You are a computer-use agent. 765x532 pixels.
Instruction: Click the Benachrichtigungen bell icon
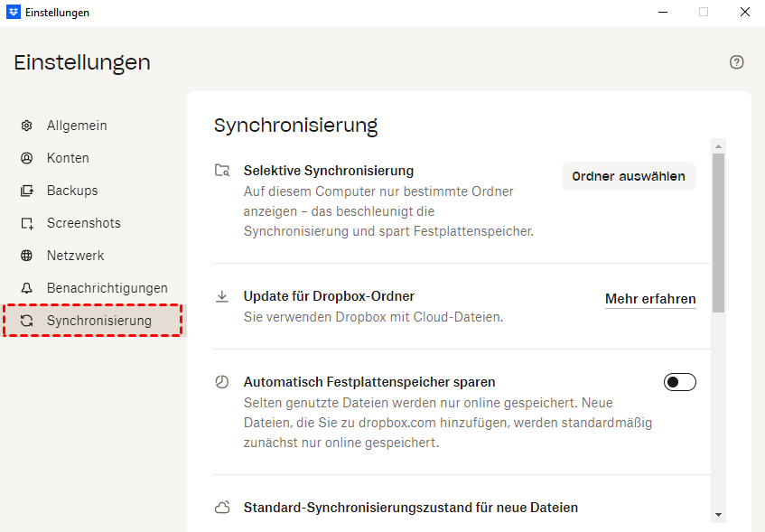[x=27, y=288]
